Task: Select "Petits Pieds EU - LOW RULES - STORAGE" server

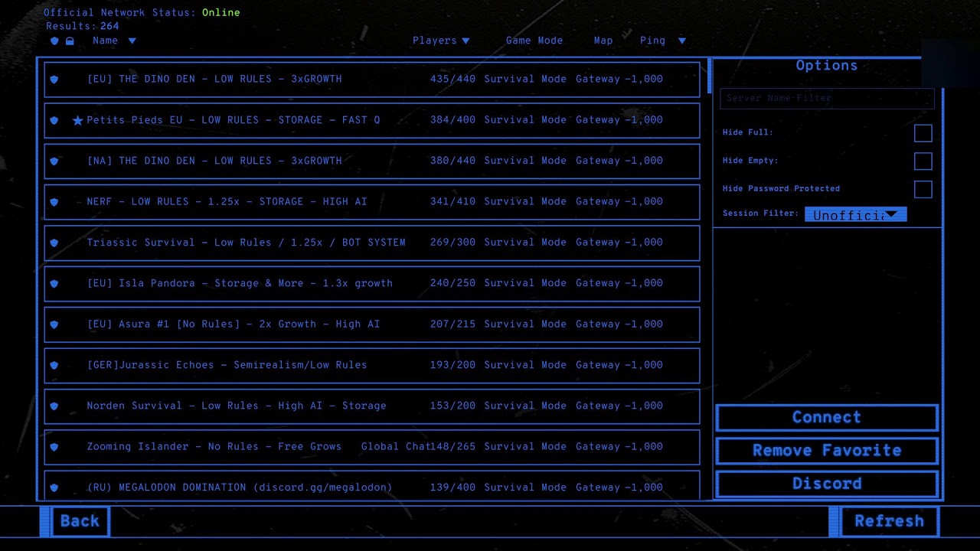Action: (x=372, y=120)
